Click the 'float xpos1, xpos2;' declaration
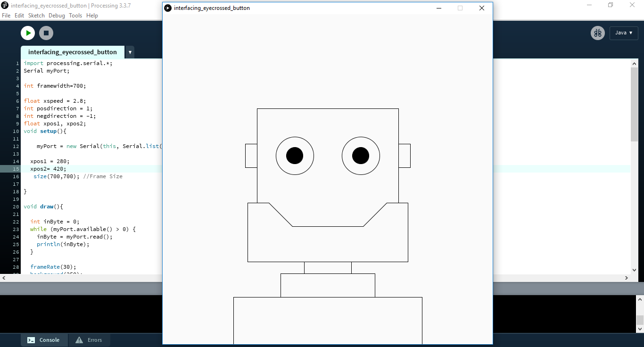644x347 pixels. point(55,124)
